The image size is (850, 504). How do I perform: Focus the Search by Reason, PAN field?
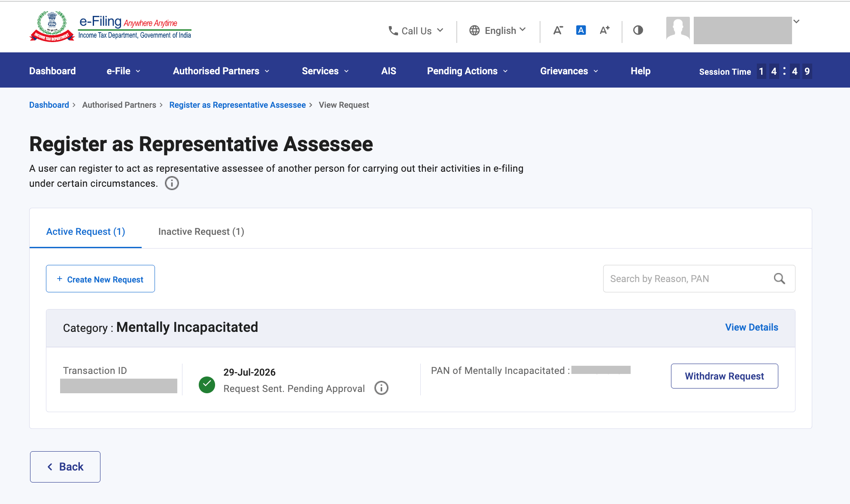pos(699,279)
